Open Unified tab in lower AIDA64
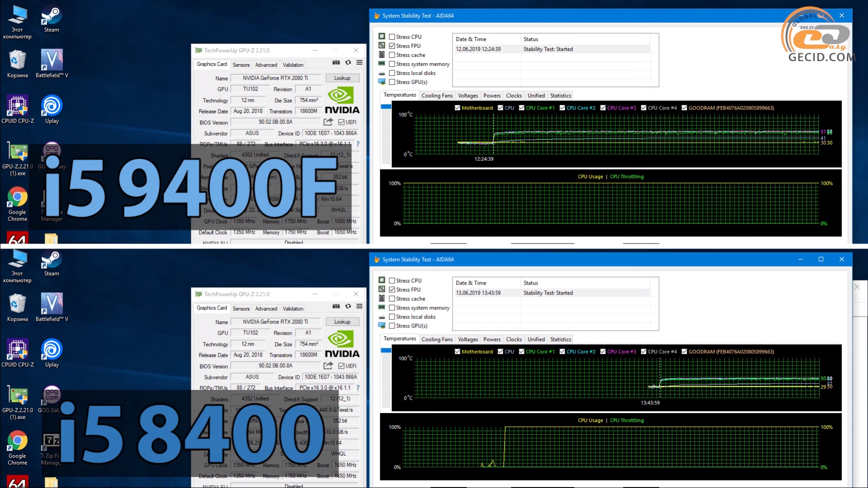The height and width of the screenshot is (488, 868). (536, 339)
